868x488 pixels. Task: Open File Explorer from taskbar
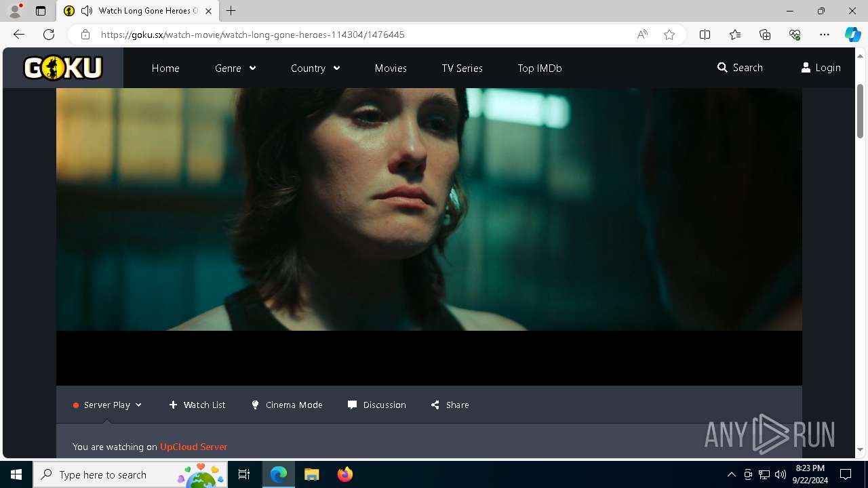coord(311,474)
